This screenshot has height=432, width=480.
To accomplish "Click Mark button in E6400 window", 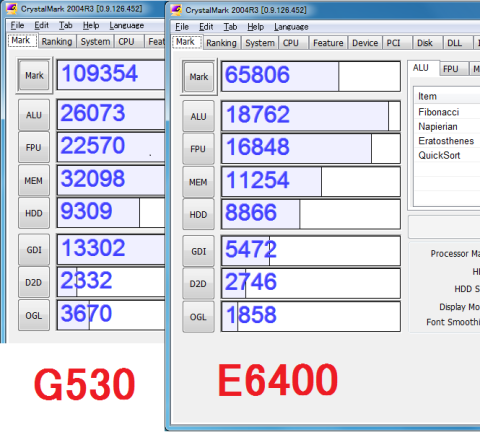I will (x=199, y=77).
